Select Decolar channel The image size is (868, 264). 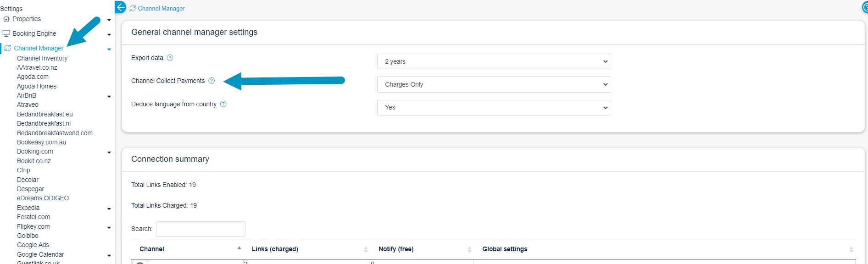pyautogui.click(x=28, y=180)
